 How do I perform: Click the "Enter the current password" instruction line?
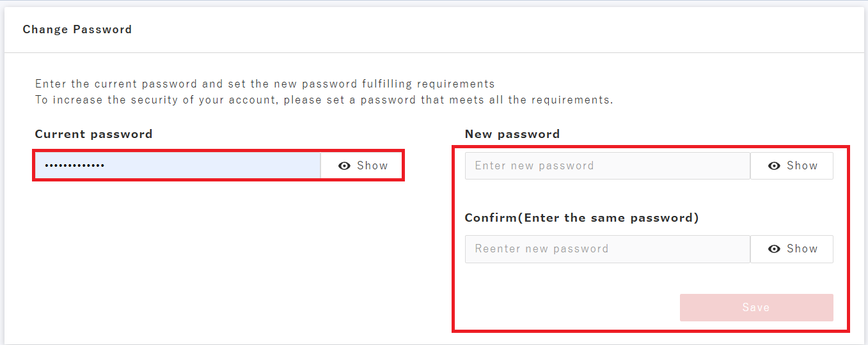[x=265, y=84]
